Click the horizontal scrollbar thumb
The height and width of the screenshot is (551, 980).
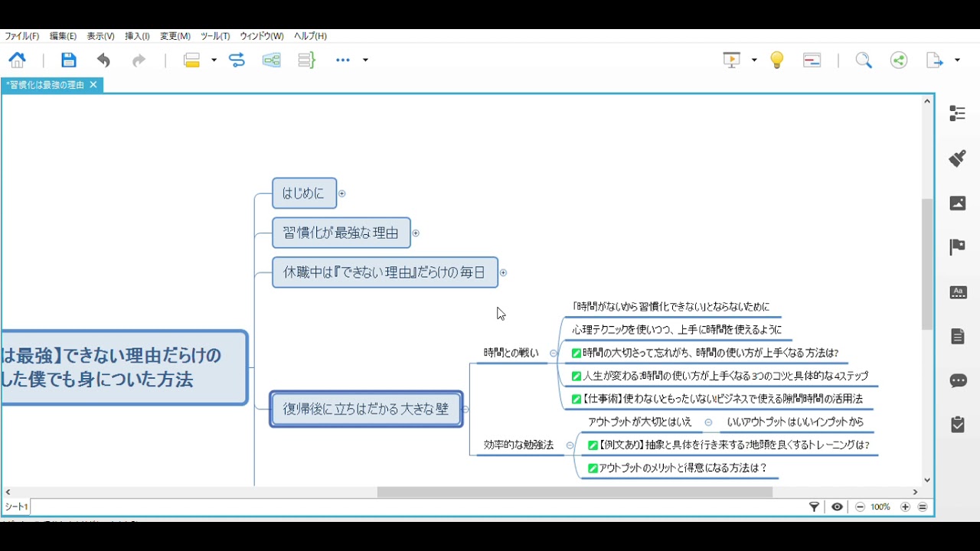(x=574, y=493)
